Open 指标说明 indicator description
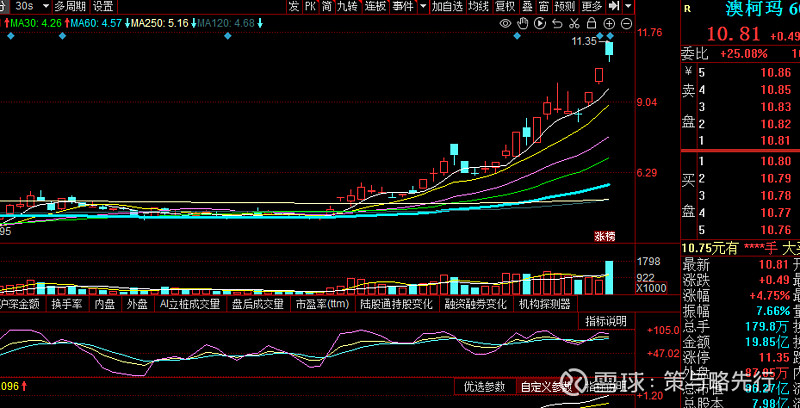Viewport: 800px width, 408px height. [x=606, y=321]
